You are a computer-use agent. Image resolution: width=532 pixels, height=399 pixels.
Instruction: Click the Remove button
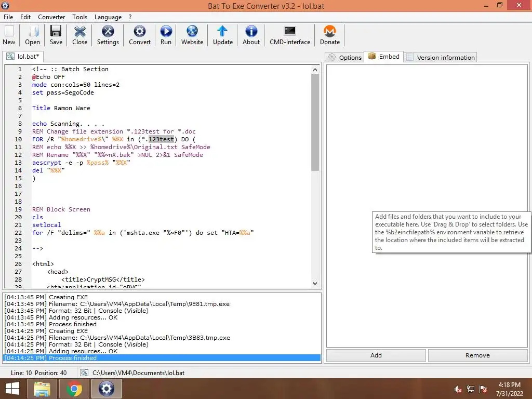(478, 355)
